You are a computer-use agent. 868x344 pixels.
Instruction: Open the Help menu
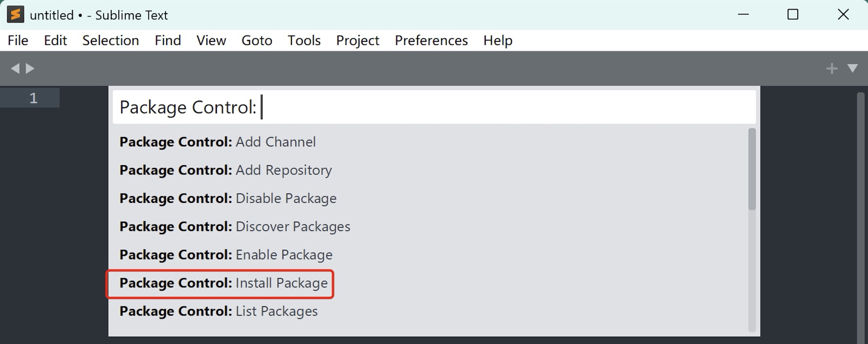(498, 40)
